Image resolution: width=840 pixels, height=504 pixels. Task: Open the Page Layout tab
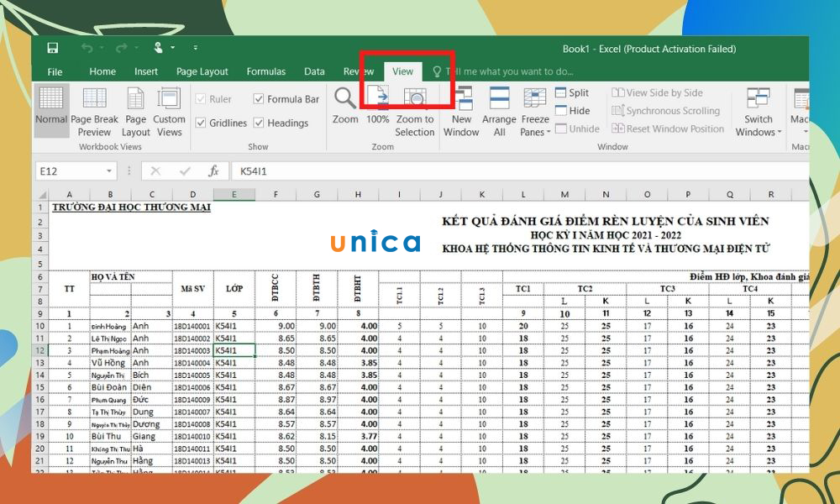point(202,71)
